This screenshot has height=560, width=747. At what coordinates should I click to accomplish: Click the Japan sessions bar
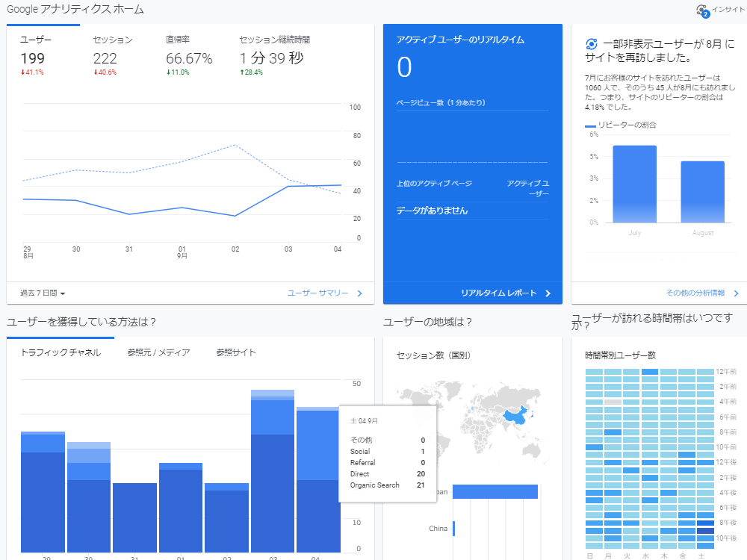[x=495, y=491]
